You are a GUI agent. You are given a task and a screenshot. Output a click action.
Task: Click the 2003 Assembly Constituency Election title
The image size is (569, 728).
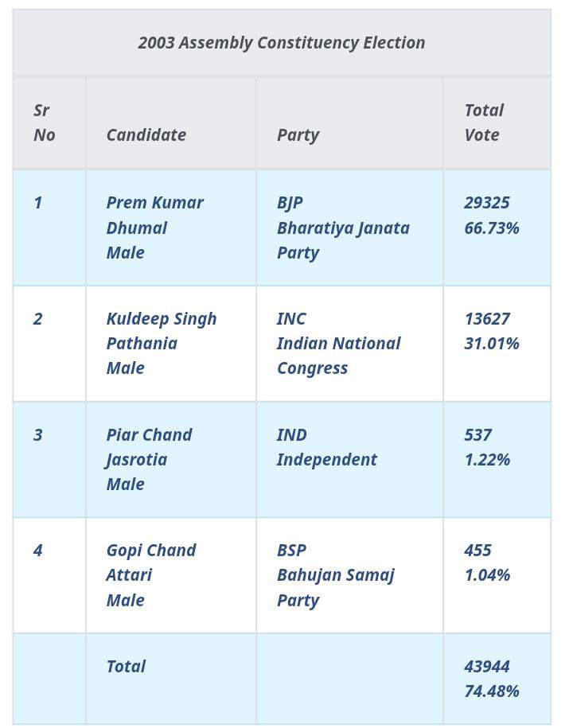(281, 43)
